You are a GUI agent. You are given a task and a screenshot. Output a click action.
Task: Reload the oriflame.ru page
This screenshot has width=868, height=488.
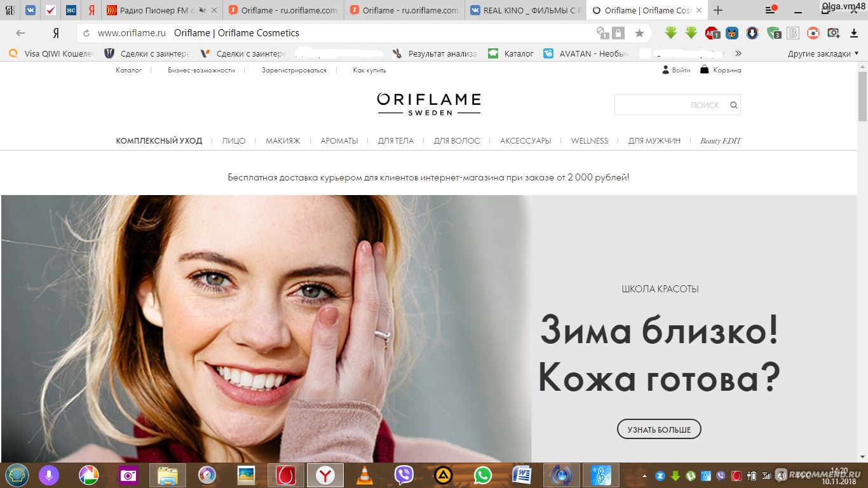point(86,33)
